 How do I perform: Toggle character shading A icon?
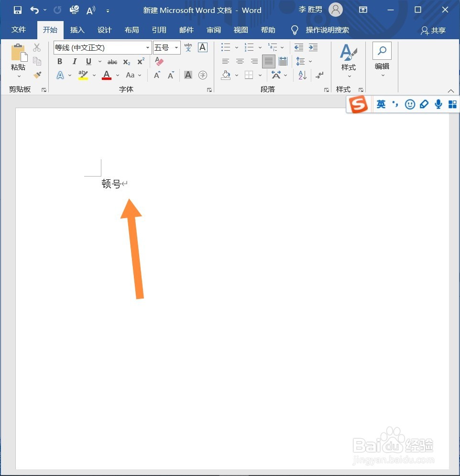[x=188, y=75]
